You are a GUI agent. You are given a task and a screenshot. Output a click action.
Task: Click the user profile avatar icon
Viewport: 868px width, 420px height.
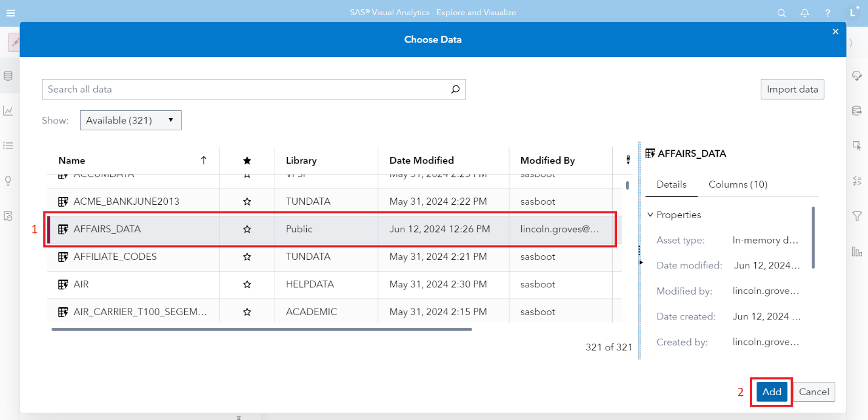click(853, 13)
